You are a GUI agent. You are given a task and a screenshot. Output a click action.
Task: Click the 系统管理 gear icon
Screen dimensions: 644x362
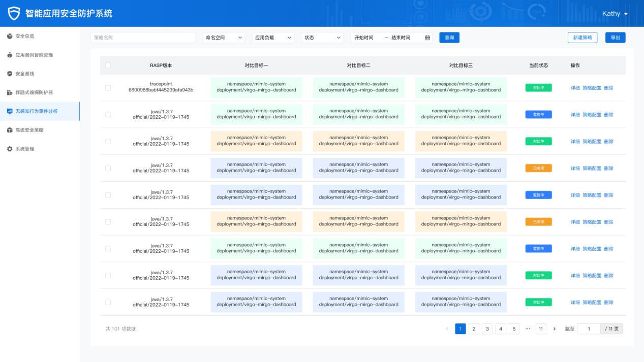coord(10,149)
